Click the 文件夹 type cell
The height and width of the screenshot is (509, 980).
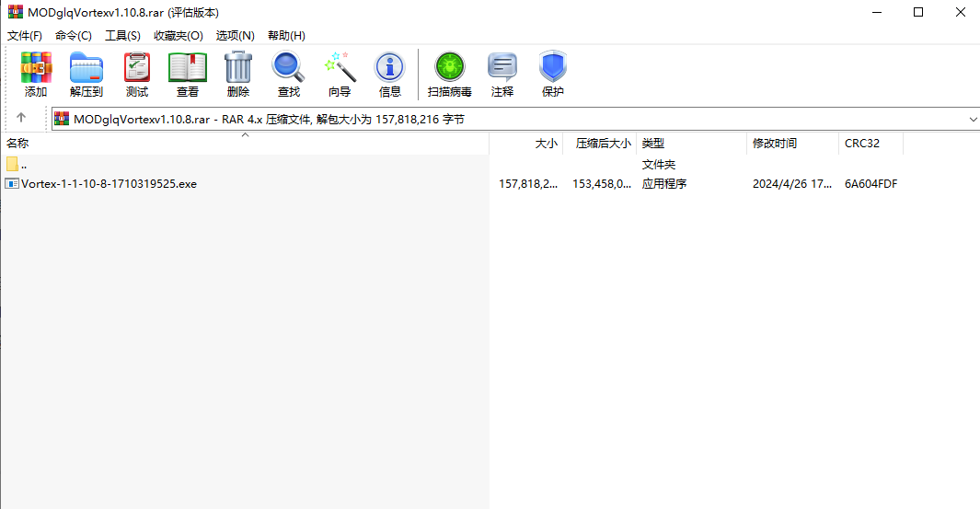point(659,165)
